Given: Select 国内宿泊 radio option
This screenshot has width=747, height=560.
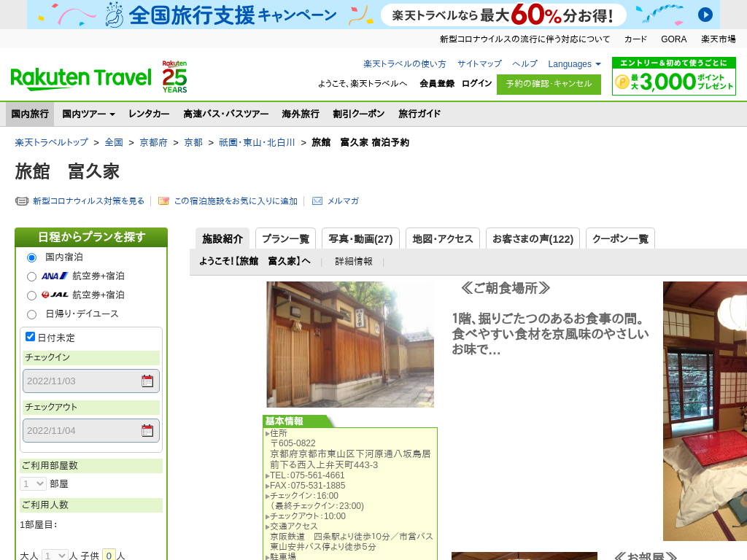Looking at the screenshot, I should click(x=31, y=257).
